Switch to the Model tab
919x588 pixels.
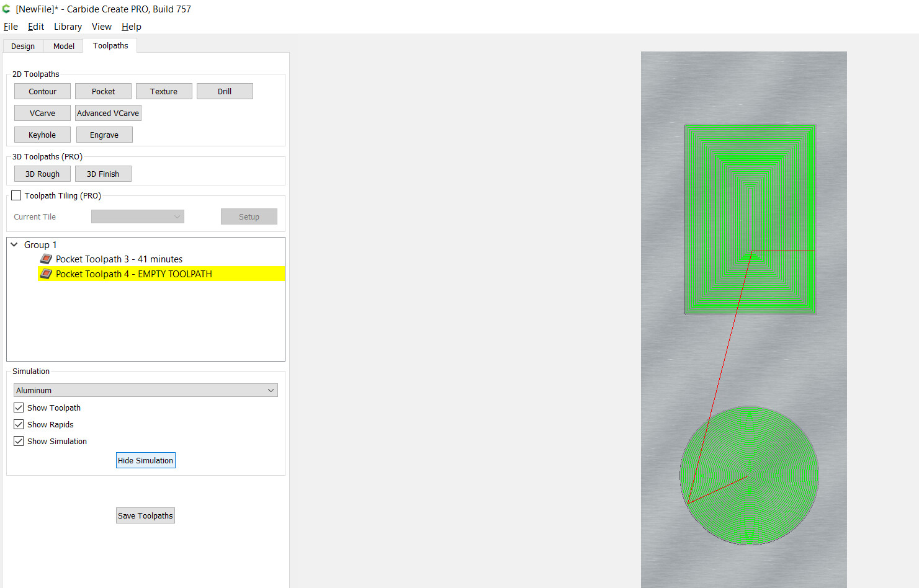(x=64, y=47)
